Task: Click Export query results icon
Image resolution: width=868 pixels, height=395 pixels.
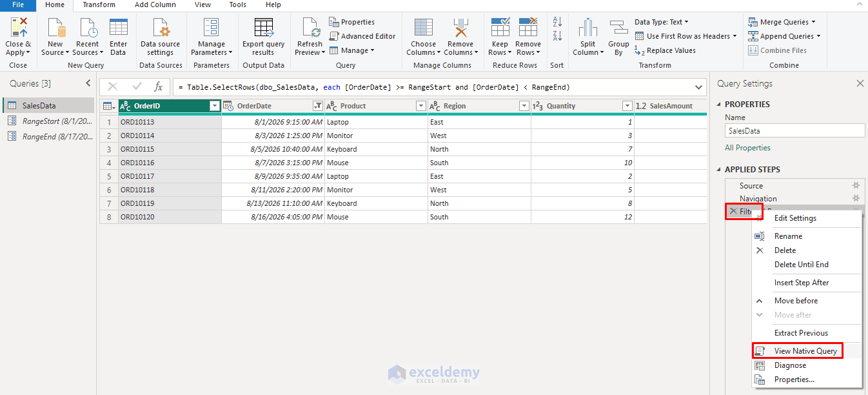Action: tap(263, 28)
